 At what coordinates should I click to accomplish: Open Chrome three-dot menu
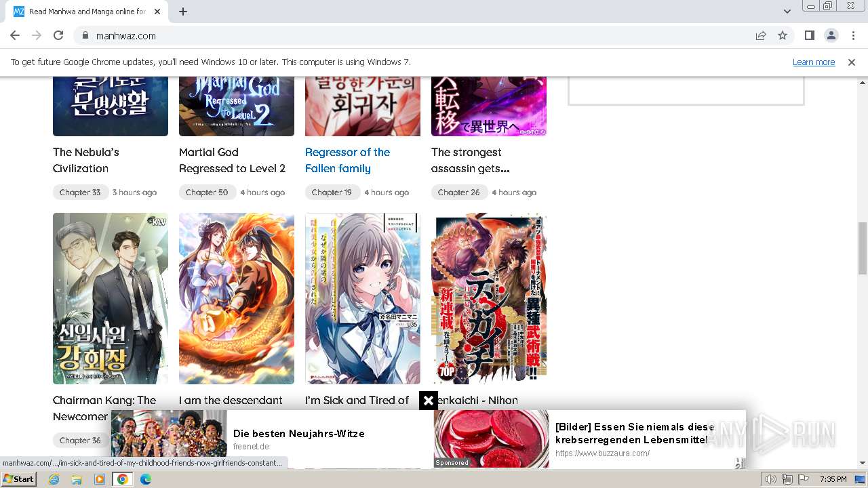[852, 35]
